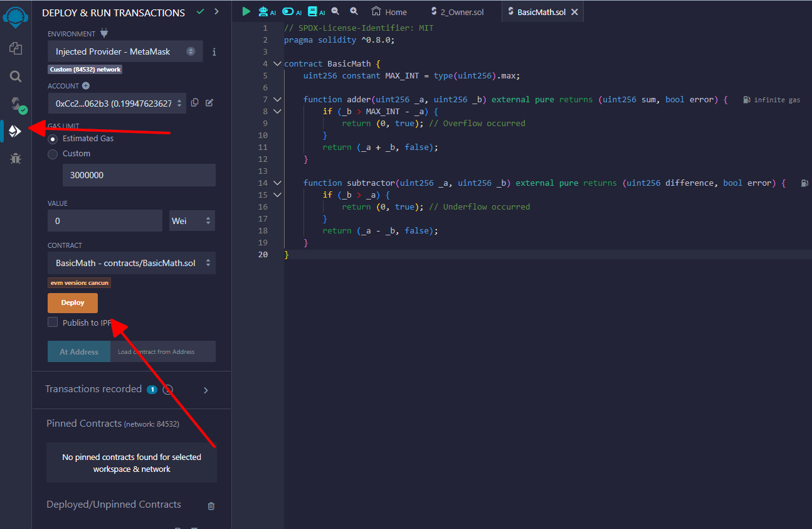812x529 pixels.
Task: Click the Value input field
Action: pyautogui.click(x=105, y=221)
